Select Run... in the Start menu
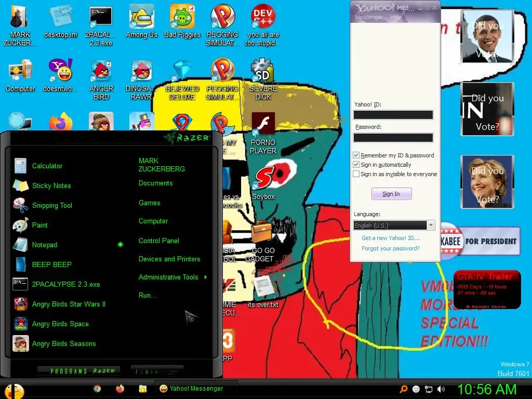 148,295
